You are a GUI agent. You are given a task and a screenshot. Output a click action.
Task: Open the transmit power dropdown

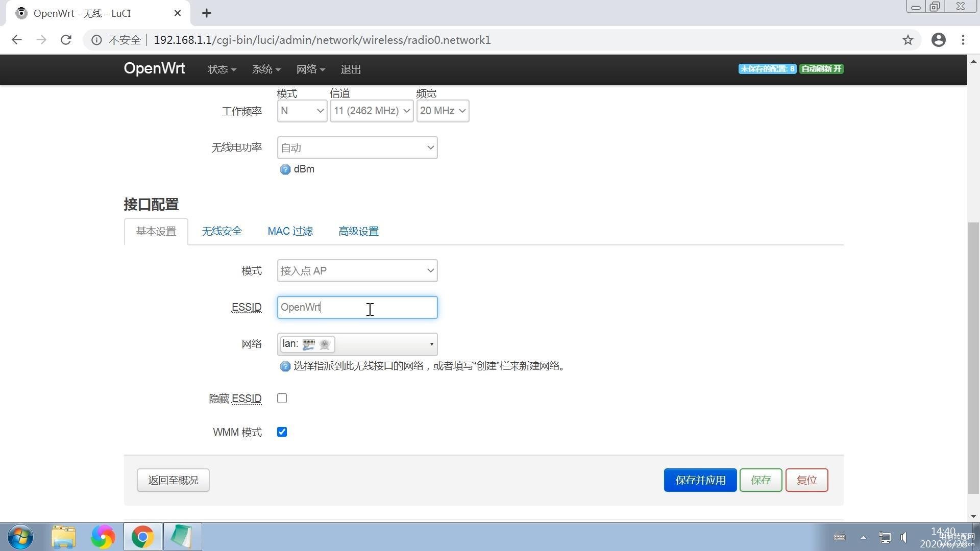click(357, 147)
